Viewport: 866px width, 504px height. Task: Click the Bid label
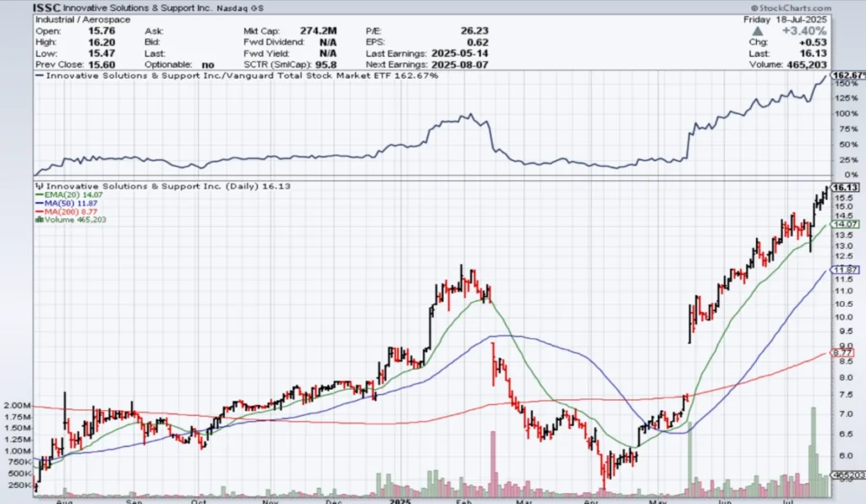[152, 42]
